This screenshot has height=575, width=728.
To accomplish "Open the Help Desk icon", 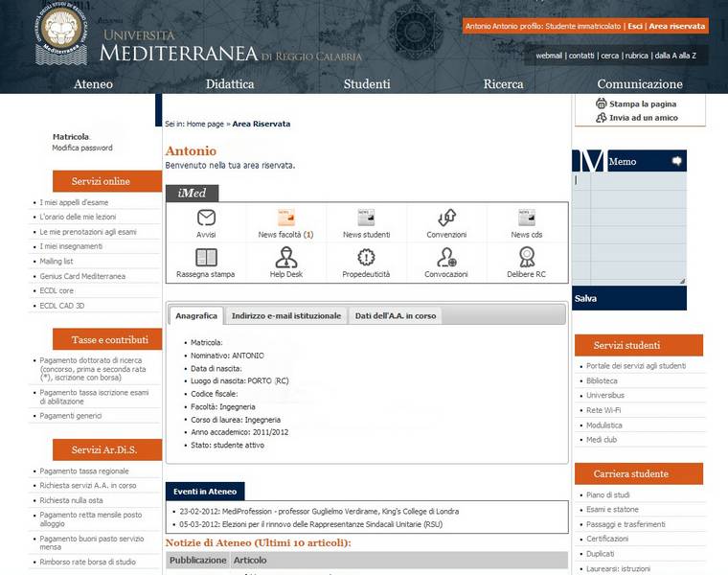I will (x=286, y=257).
